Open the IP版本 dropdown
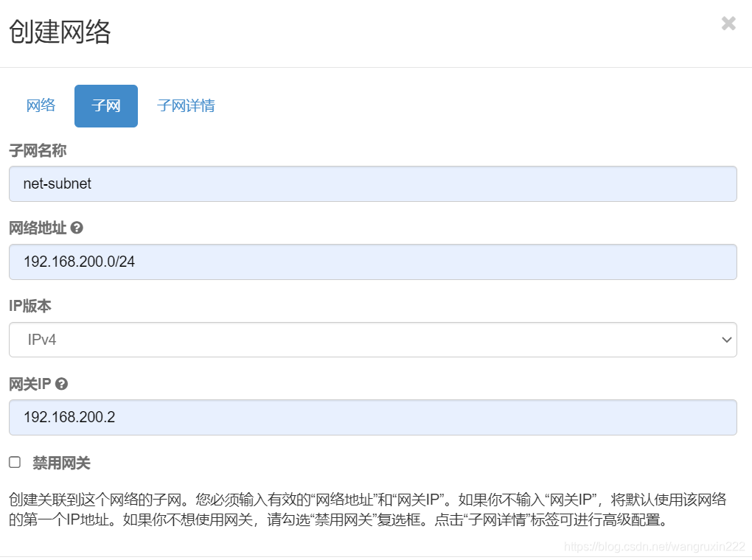Viewport: 752px width, 560px height. (372, 340)
